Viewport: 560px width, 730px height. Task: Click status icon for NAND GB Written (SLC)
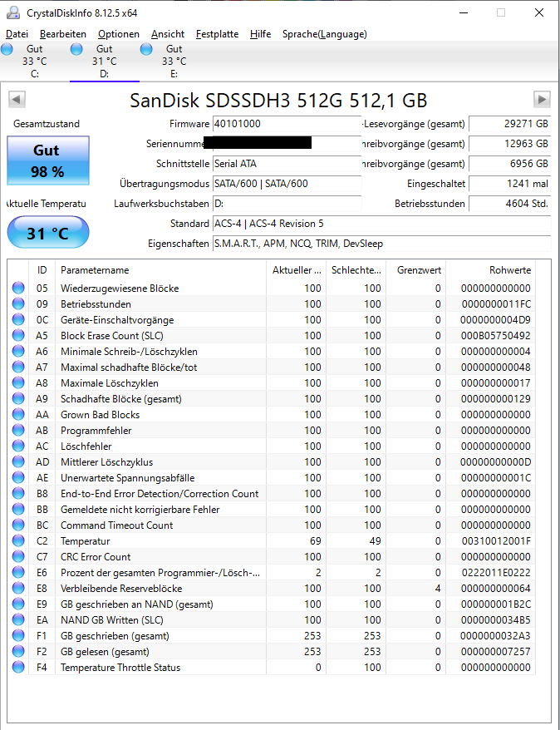(18, 620)
